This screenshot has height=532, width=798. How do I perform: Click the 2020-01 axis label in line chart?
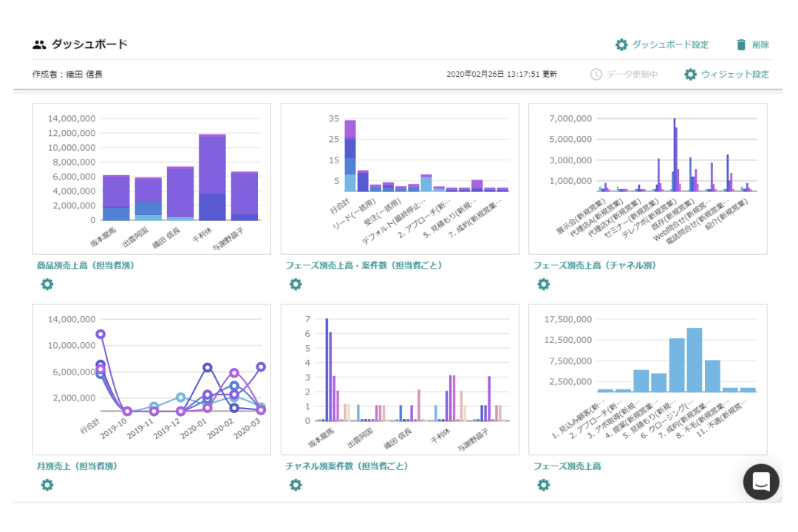[x=194, y=429]
